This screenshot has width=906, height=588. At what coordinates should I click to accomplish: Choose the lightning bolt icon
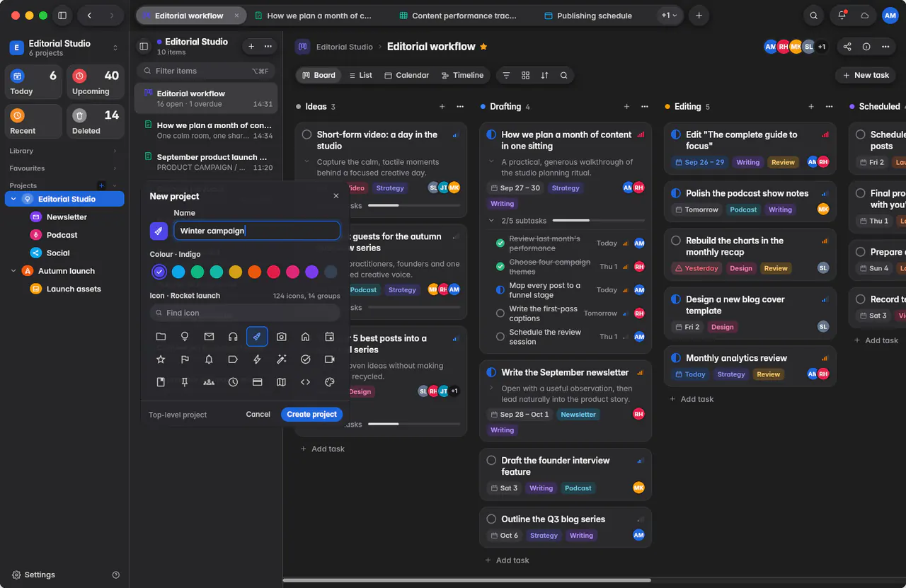pos(257,359)
